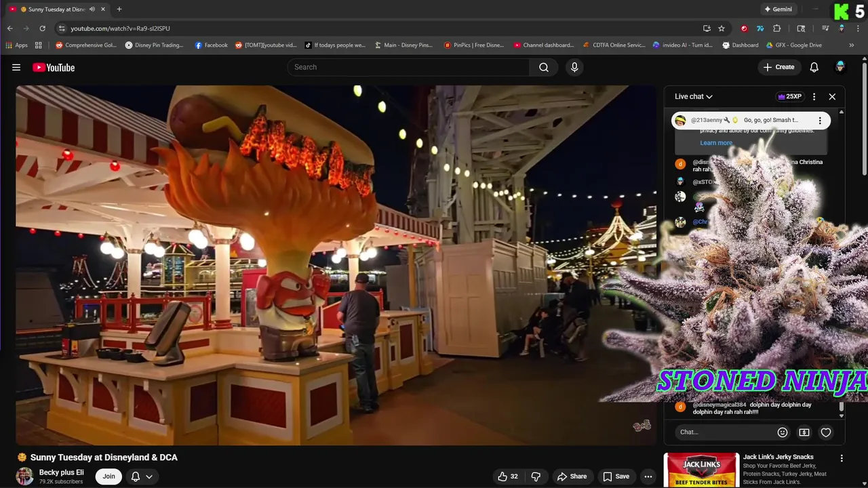Open the 25XP channel points badge

pyautogui.click(x=790, y=96)
